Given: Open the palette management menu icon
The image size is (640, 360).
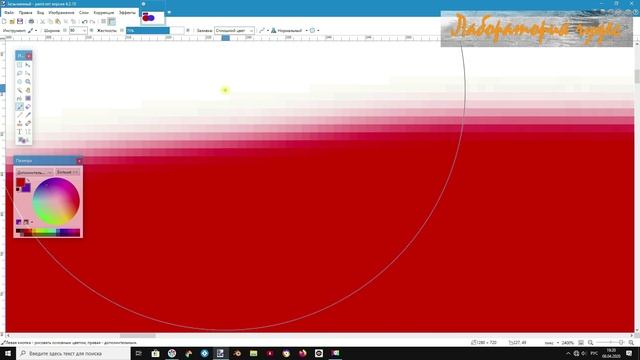Looking at the screenshot, I should pos(28,222).
